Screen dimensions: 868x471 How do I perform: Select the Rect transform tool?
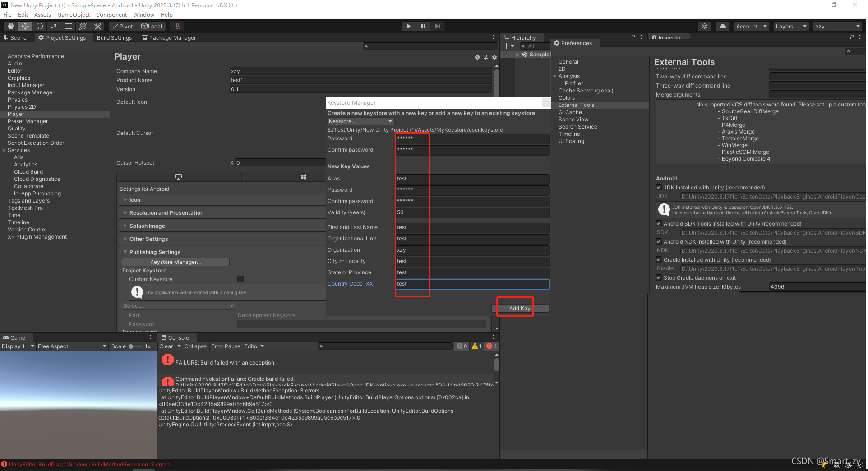(x=69, y=26)
